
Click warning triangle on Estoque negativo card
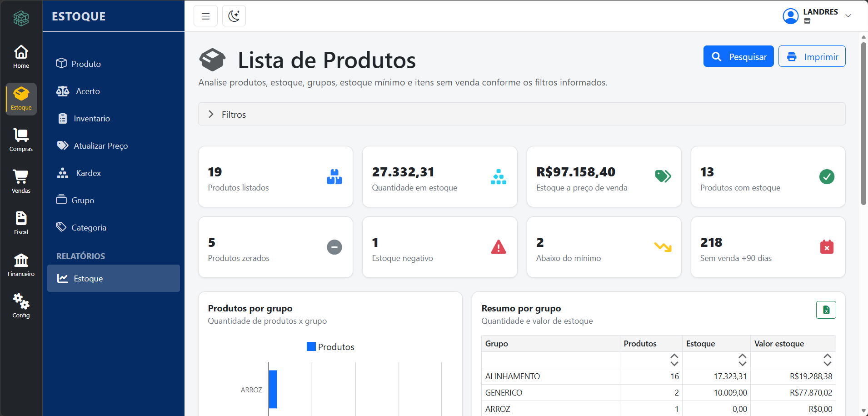(x=499, y=247)
